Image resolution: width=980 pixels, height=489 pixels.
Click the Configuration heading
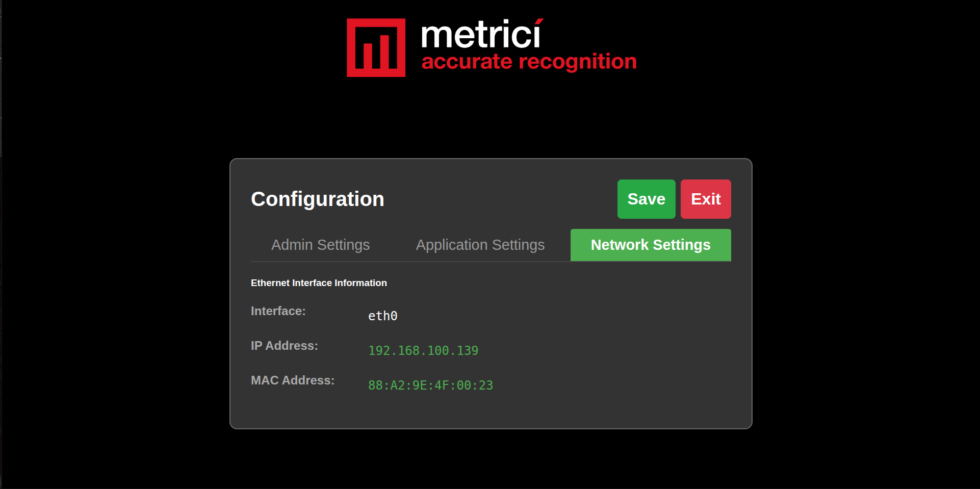tap(318, 199)
